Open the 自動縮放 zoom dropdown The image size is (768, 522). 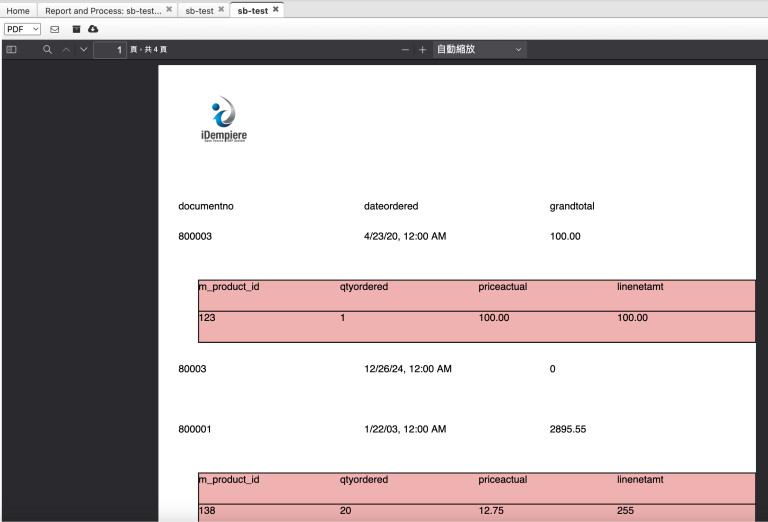click(480, 49)
